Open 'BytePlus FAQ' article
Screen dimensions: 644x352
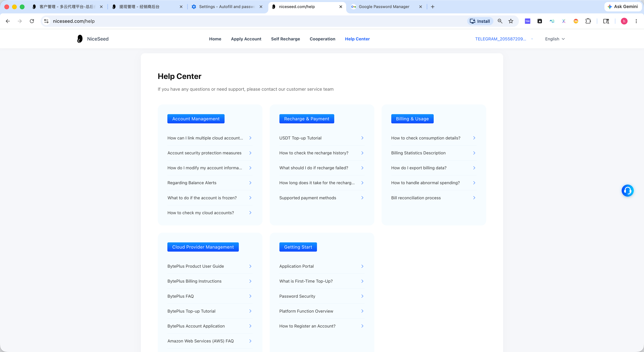click(x=210, y=296)
